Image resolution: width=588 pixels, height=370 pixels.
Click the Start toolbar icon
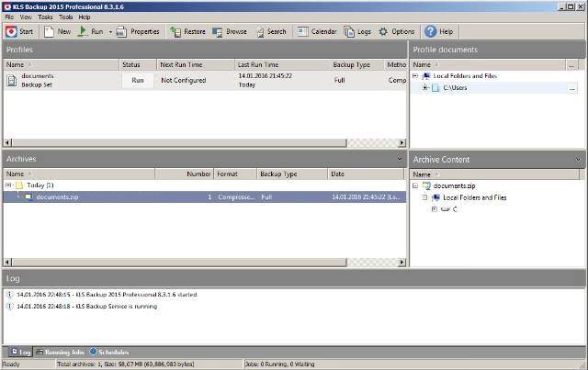[19, 32]
